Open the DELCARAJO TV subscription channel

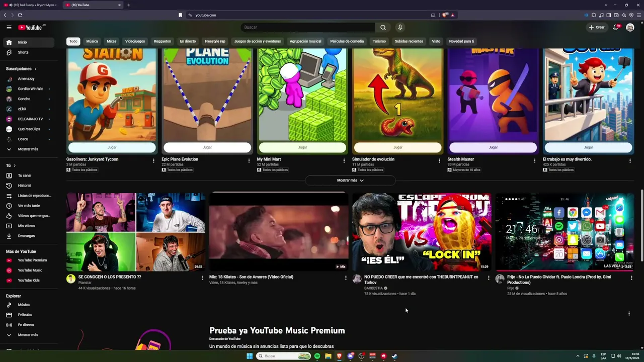(x=28, y=119)
